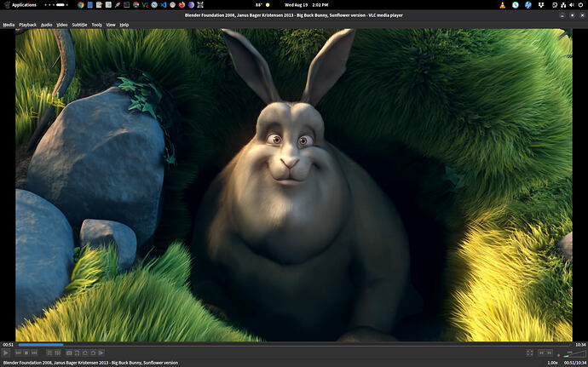Open the Subtitle menu
Screen dimensions: 588x367
79,25
